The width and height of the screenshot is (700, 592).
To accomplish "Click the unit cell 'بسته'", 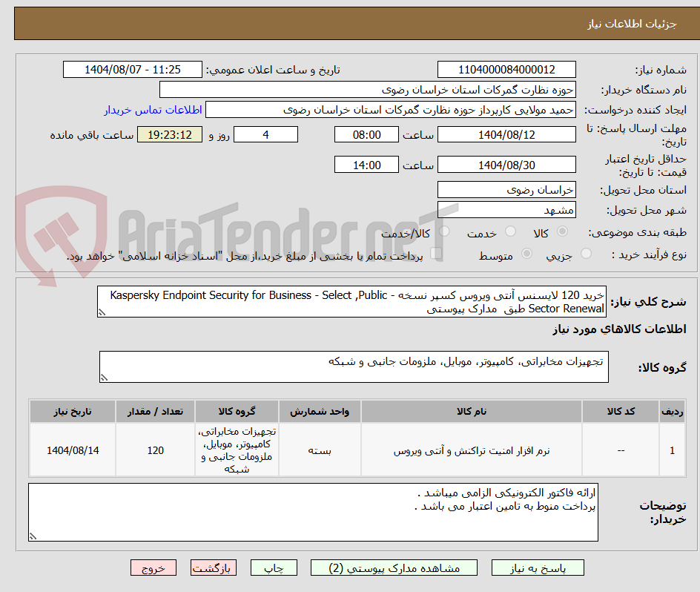I will (320, 450).
